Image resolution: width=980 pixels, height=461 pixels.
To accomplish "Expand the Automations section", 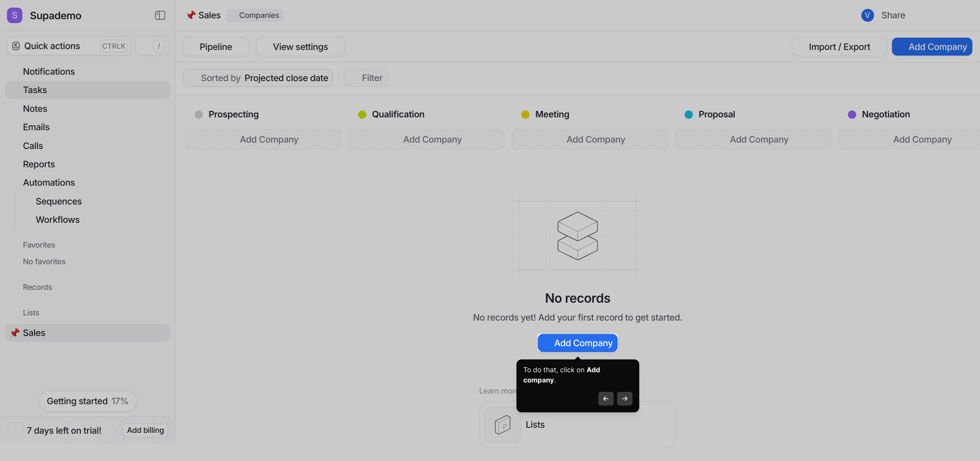I will 49,183.
